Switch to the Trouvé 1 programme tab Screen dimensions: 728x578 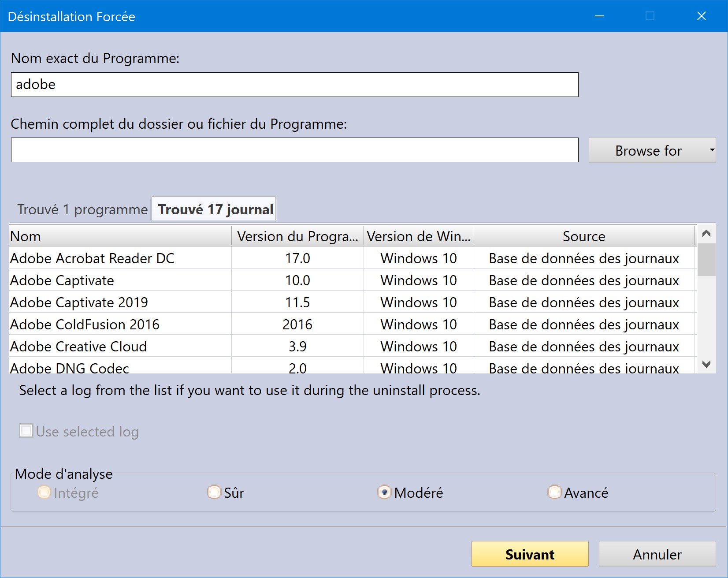pyautogui.click(x=82, y=209)
